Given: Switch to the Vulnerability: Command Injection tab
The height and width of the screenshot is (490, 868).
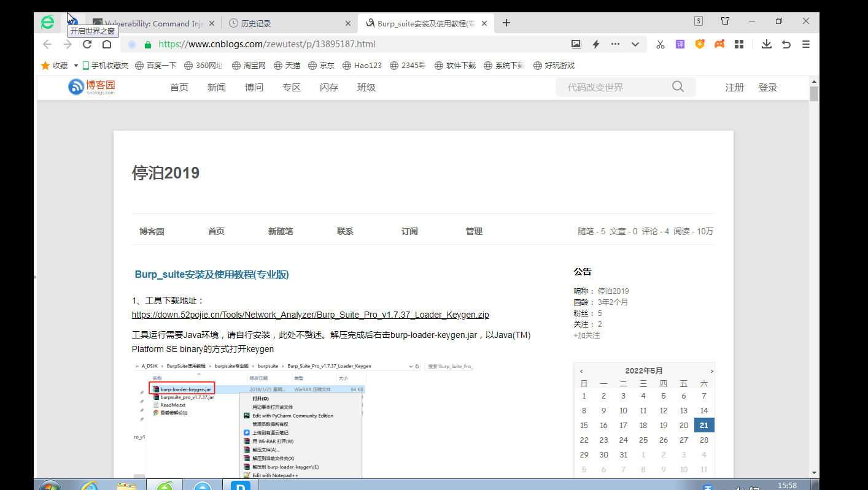Looking at the screenshot, I should [153, 23].
